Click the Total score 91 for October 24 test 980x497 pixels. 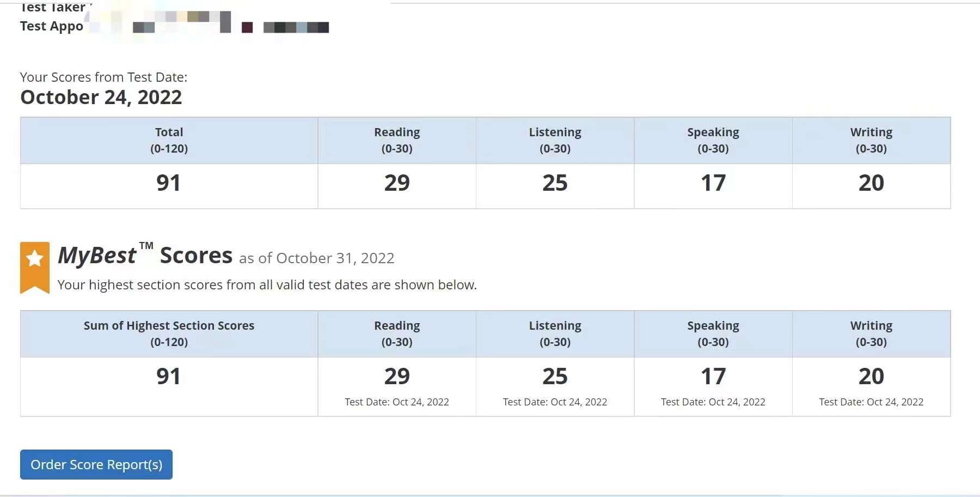click(168, 183)
